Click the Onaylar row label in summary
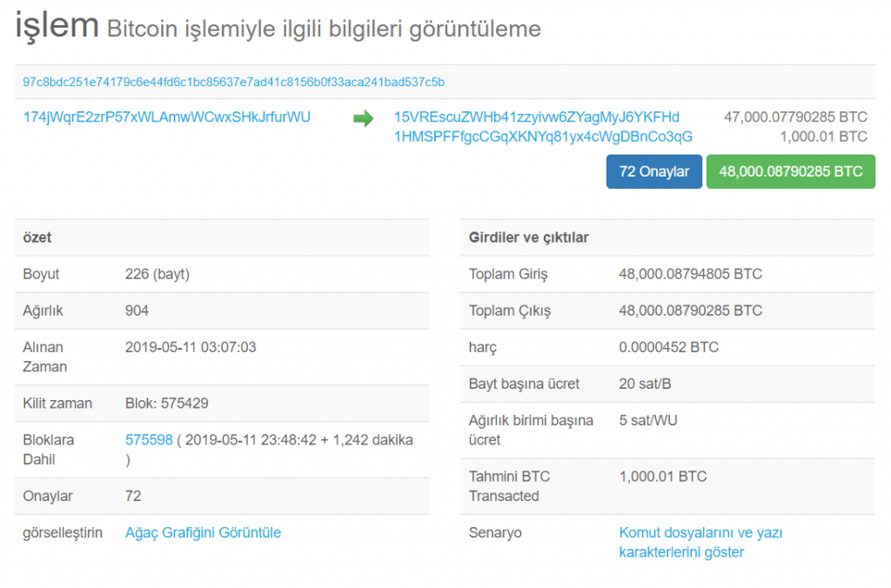Image resolution: width=891 pixels, height=588 pixels. point(48,497)
